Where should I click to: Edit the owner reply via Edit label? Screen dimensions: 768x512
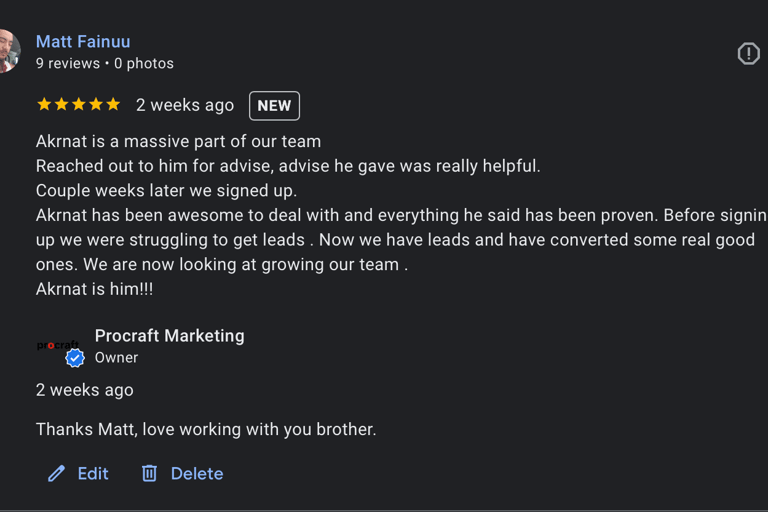click(93, 474)
